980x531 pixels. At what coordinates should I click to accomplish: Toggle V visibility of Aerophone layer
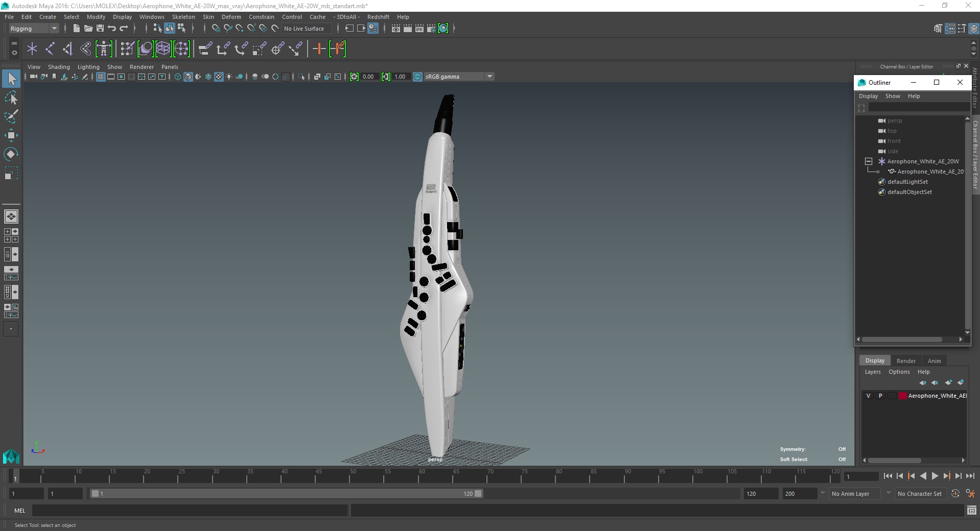point(868,396)
